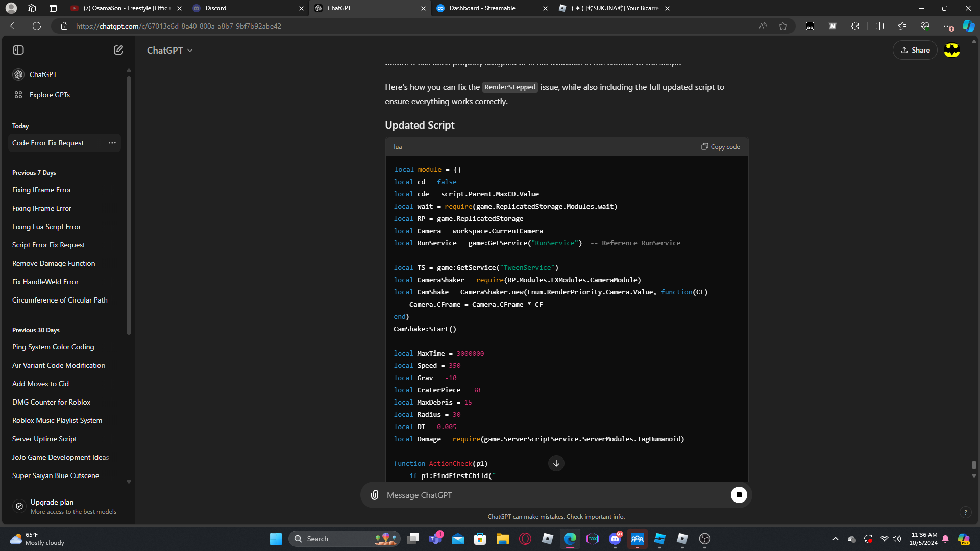Viewport: 980px width, 551px height.
Task: Open the Share conversation dialog
Action: (x=915, y=50)
